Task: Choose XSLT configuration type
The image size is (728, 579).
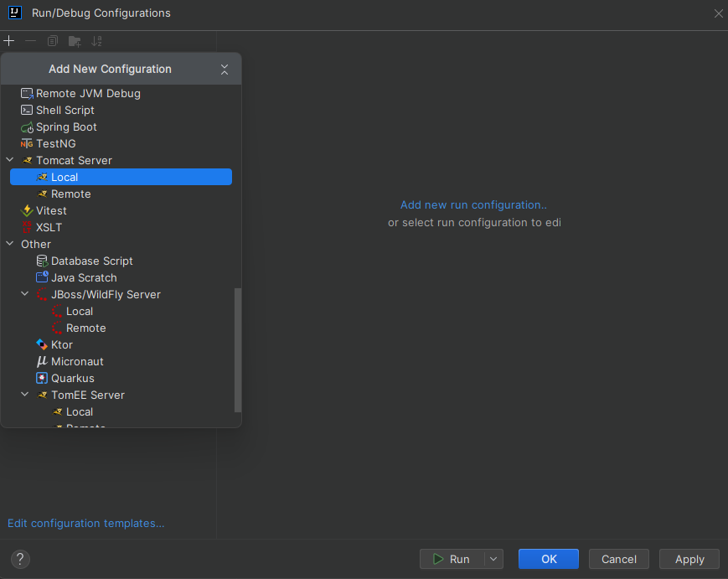Action: click(49, 228)
